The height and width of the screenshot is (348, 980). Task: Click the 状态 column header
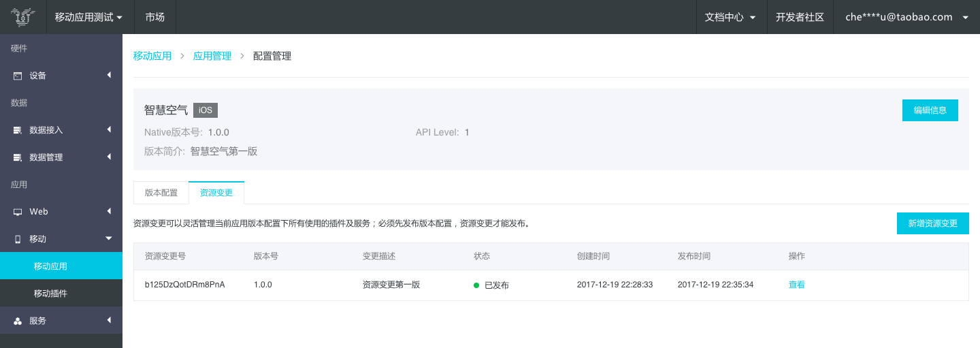tap(482, 256)
